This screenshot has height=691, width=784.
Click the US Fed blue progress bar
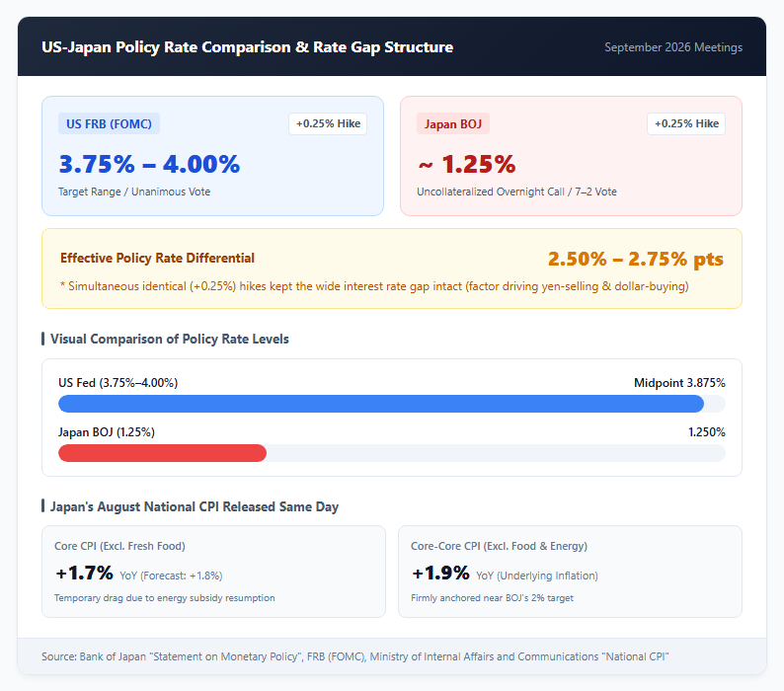(x=381, y=404)
